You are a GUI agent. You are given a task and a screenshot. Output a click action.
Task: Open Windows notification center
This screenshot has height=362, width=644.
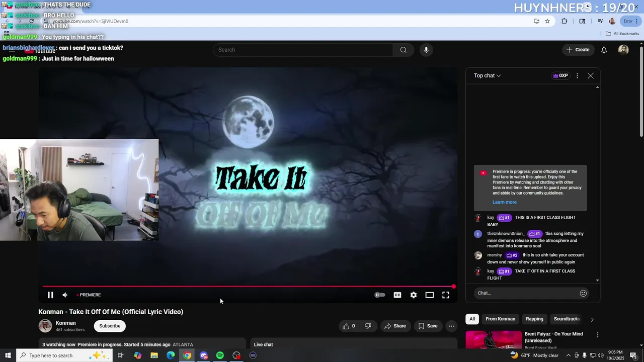coord(633,355)
